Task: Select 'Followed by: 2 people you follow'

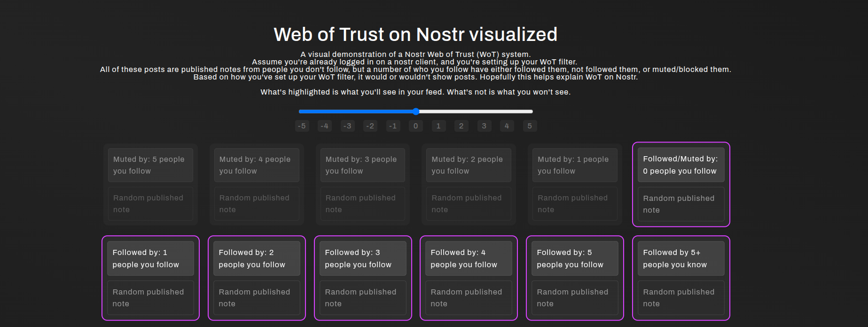Action: [x=256, y=258]
